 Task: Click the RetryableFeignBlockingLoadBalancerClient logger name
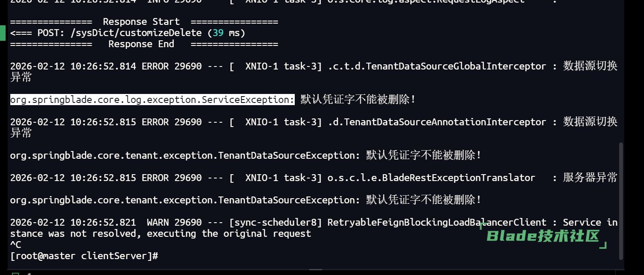[x=437, y=223]
